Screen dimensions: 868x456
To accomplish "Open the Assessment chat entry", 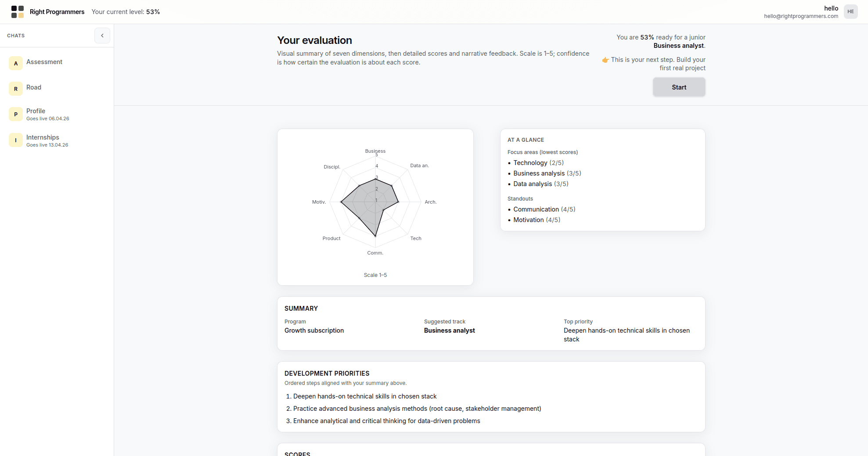I will [x=44, y=62].
